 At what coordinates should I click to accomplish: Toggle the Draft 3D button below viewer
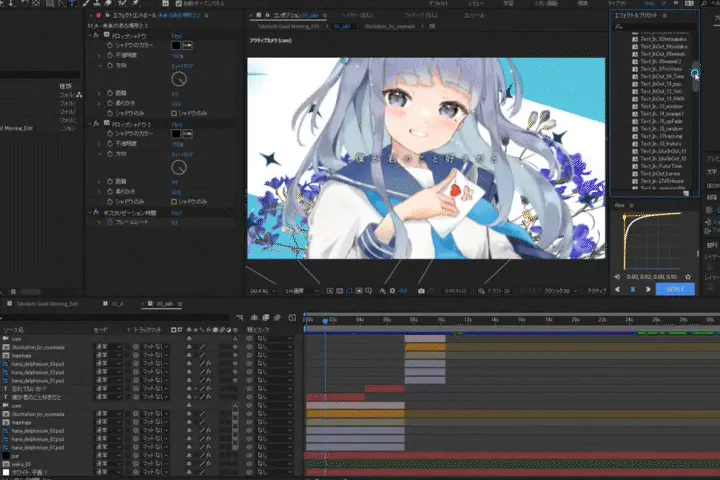(x=495, y=291)
